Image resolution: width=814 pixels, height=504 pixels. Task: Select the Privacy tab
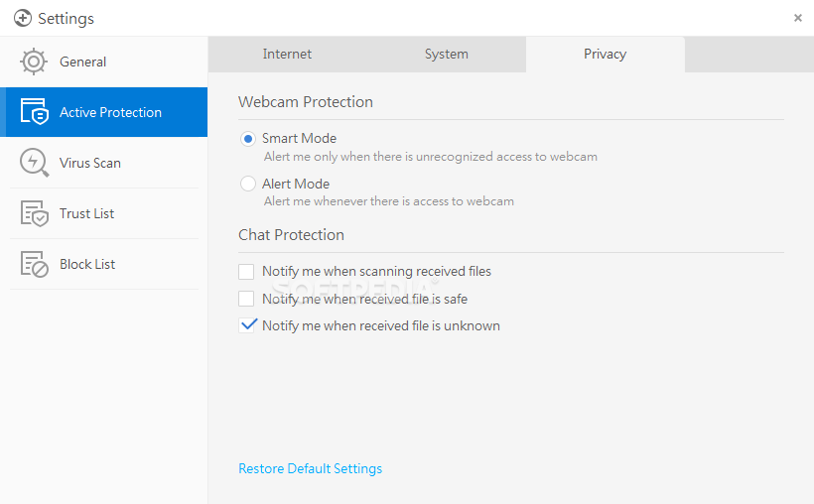(x=606, y=54)
